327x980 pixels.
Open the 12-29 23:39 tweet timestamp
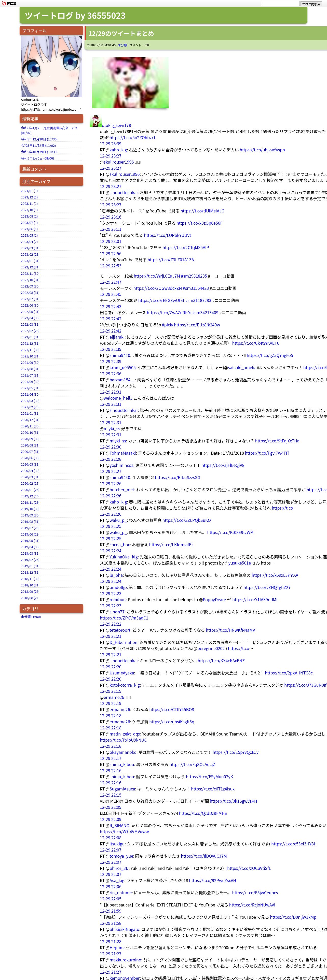pyautogui.click(x=111, y=144)
